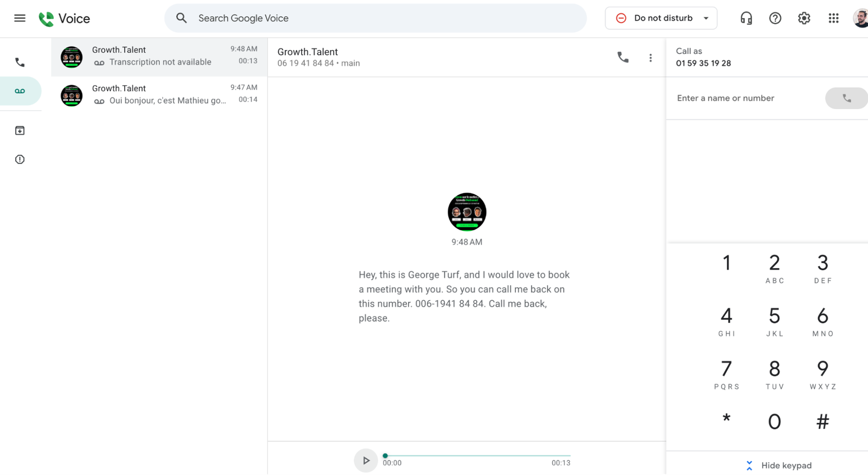Open the Help icon
This screenshot has width=868, height=475.
coord(775,18)
